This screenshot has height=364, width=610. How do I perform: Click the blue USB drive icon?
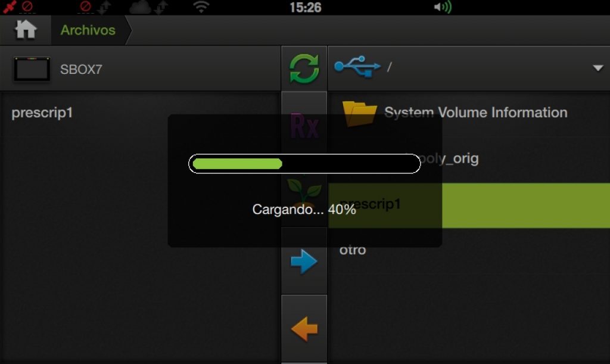click(357, 67)
